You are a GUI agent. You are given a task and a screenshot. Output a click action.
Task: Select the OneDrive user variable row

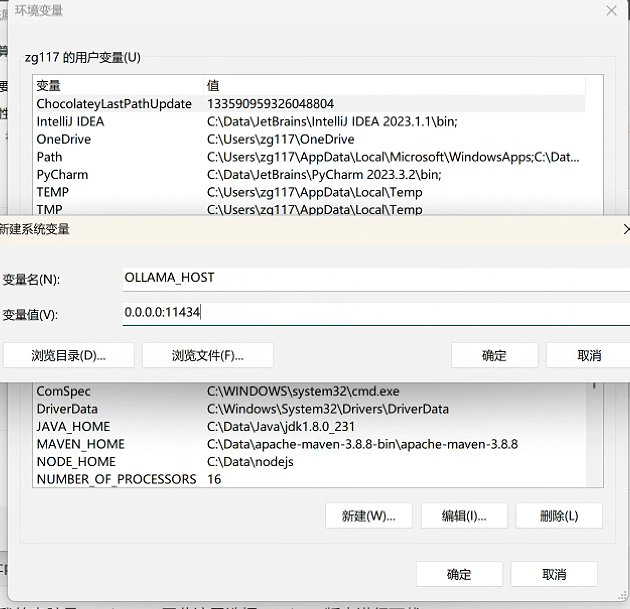click(x=63, y=139)
